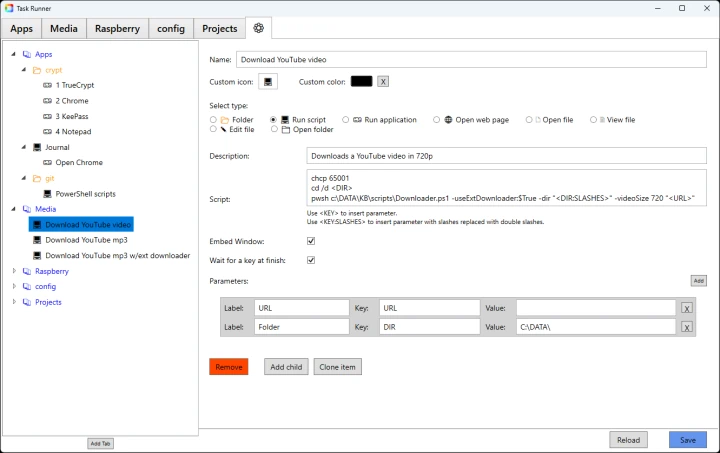Remove the Folder parameter row

pos(687,327)
